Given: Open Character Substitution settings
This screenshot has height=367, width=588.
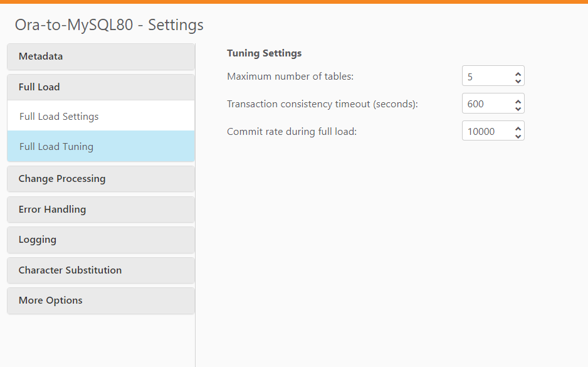Looking at the screenshot, I should (x=100, y=270).
